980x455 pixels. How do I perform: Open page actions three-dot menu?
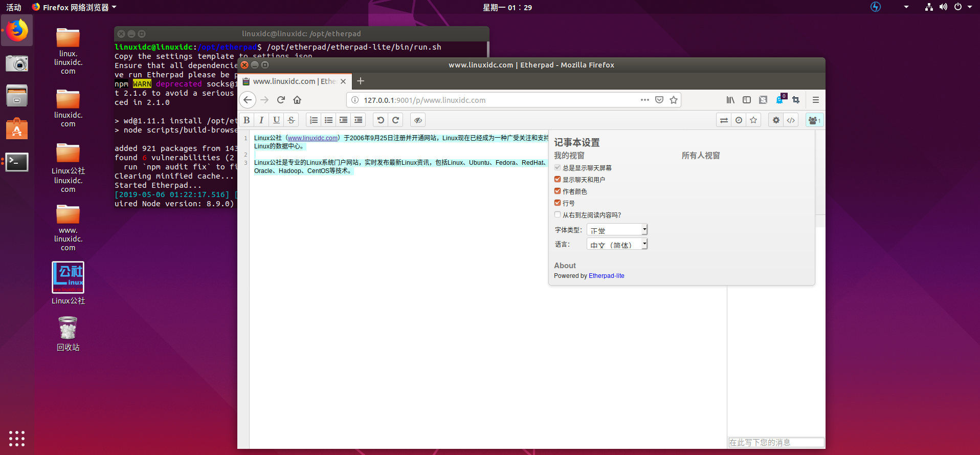pos(645,100)
